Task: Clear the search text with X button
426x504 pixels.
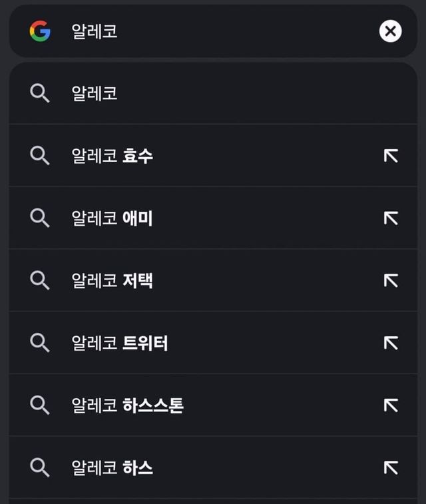Action: (x=391, y=31)
